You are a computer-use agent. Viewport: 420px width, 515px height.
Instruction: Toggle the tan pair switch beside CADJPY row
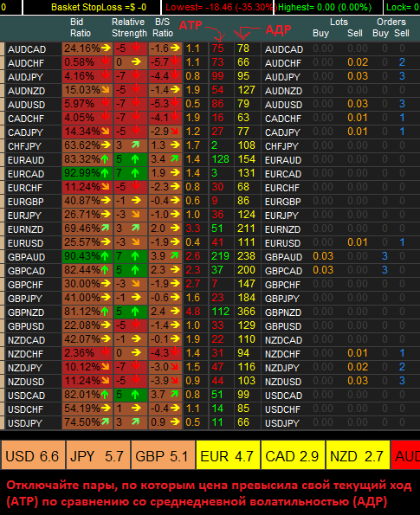coord(2,132)
